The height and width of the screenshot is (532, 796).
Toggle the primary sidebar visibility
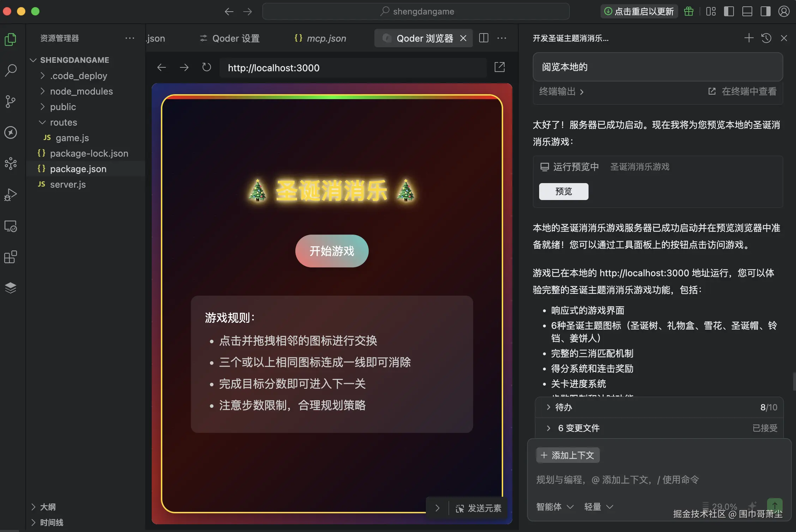pyautogui.click(x=728, y=11)
